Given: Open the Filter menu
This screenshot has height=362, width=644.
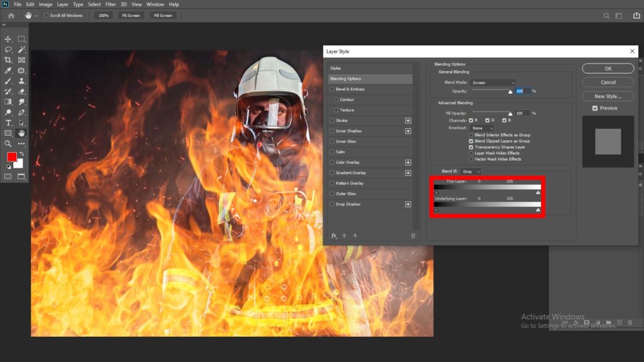Looking at the screenshot, I should point(111,4).
